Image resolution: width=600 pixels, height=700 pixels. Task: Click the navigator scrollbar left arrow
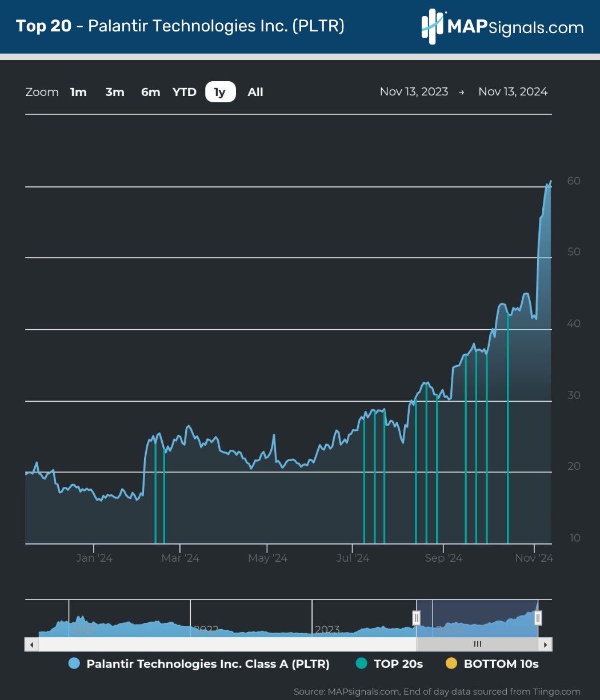click(32, 645)
